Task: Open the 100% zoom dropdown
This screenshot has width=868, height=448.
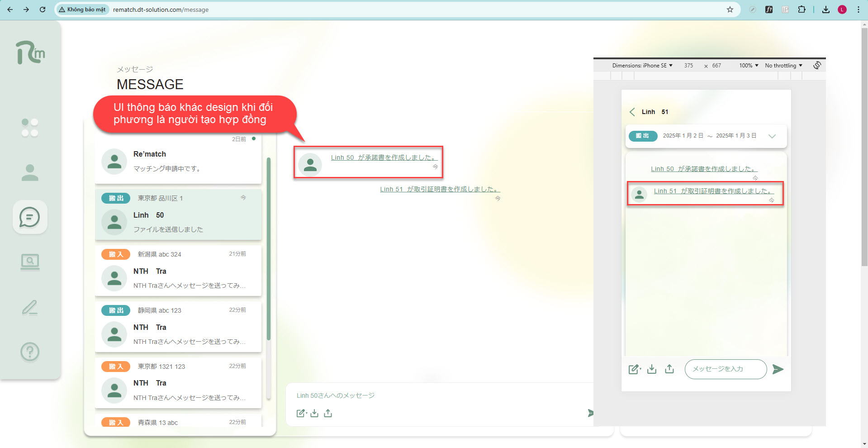Action: (748, 66)
